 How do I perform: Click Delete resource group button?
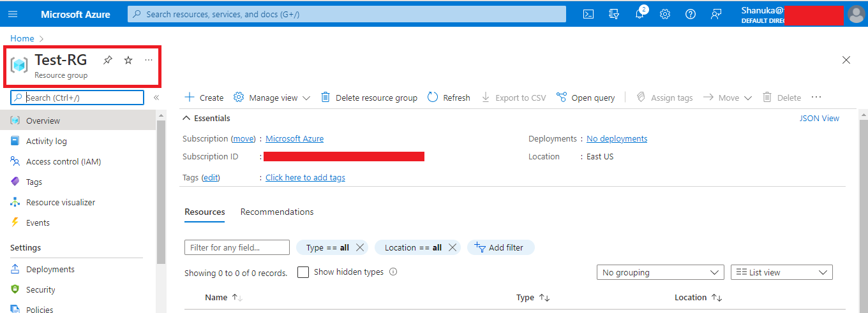pos(369,98)
